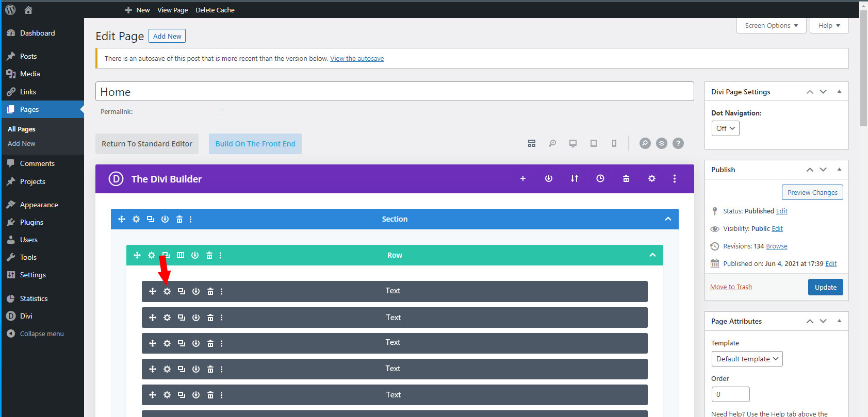The height and width of the screenshot is (417, 868).
Task: Open the View the autosave link
Action: [x=357, y=58]
